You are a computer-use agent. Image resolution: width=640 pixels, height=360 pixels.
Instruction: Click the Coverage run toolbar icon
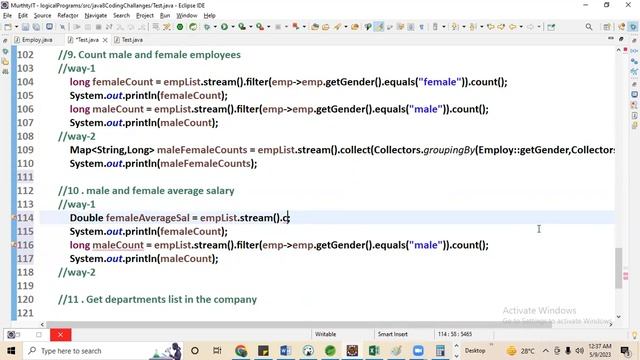[x=242, y=27]
